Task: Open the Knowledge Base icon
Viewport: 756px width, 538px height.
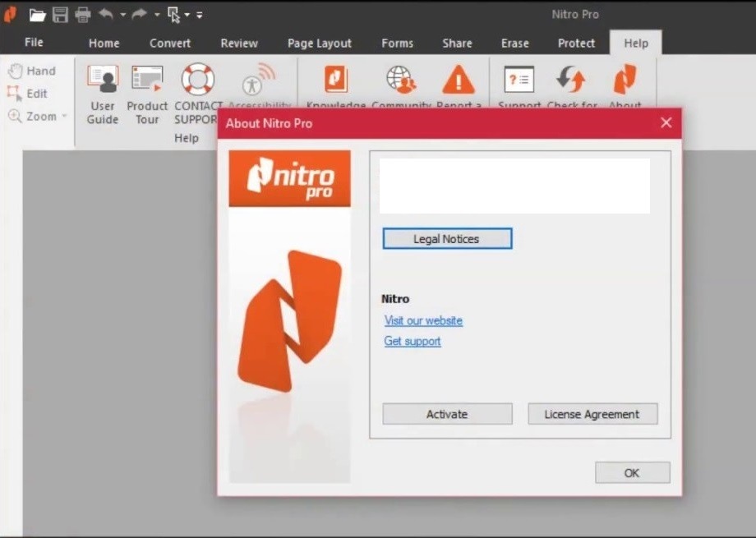Action: pyautogui.click(x=336, y=79)
